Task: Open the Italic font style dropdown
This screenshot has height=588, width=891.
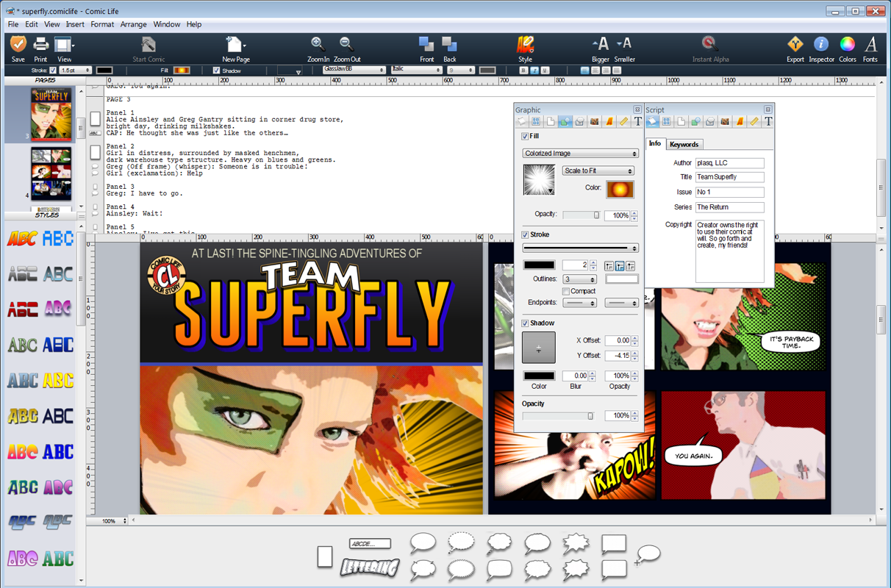Action: [x=417, y=71]
